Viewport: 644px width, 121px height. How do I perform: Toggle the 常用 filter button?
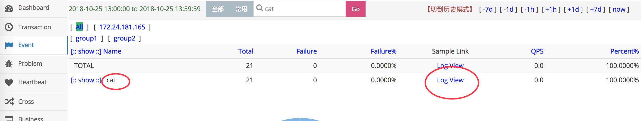pyautogui.click(x=241, y=9)
